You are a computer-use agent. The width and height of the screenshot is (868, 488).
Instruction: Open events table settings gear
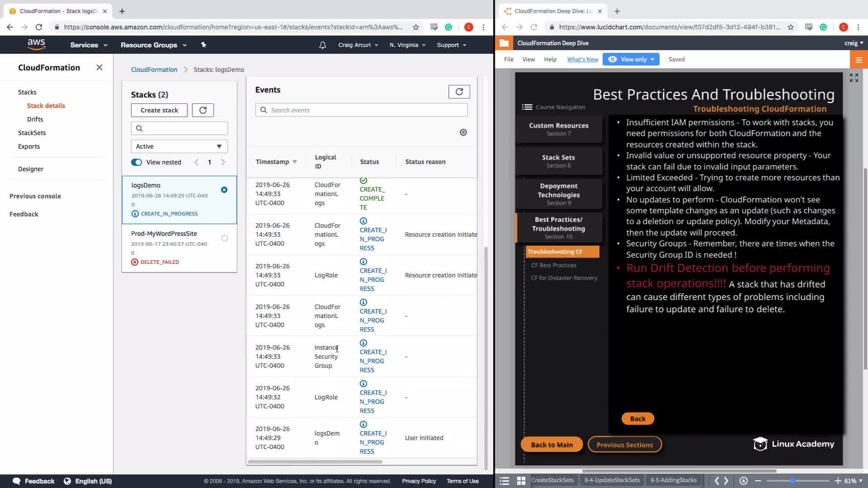point(463,132)
